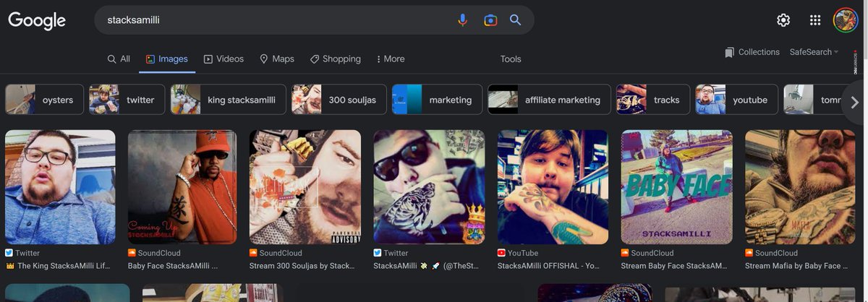Screen dimensions: 868x302
Task: Switch to the Videos tab
Action: [x=224, y=59]
